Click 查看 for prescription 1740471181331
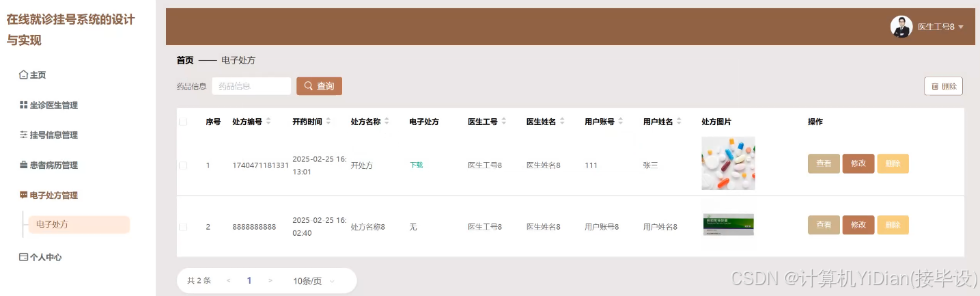Viewport: 980px width, 296px height. (824, 164)
